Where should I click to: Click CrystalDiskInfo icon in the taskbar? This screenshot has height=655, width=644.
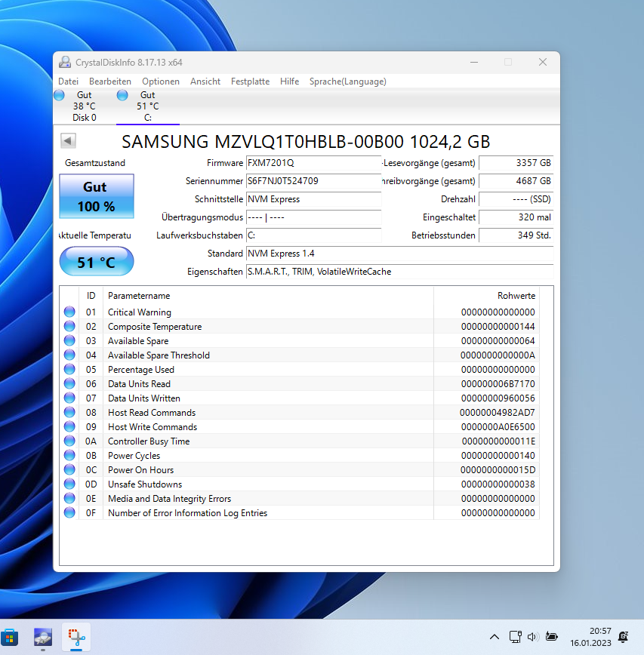(43, 638)
